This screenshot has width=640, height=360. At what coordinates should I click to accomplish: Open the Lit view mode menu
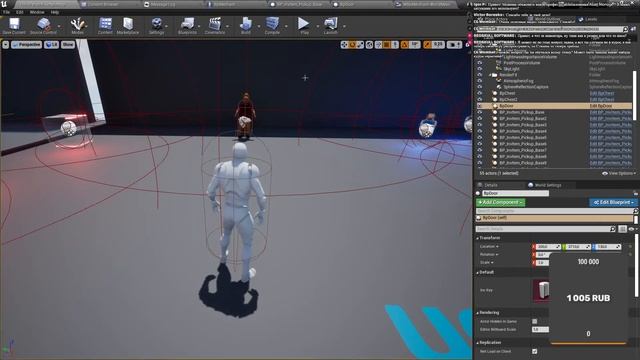pyautogui.click(x=51, y=44)
